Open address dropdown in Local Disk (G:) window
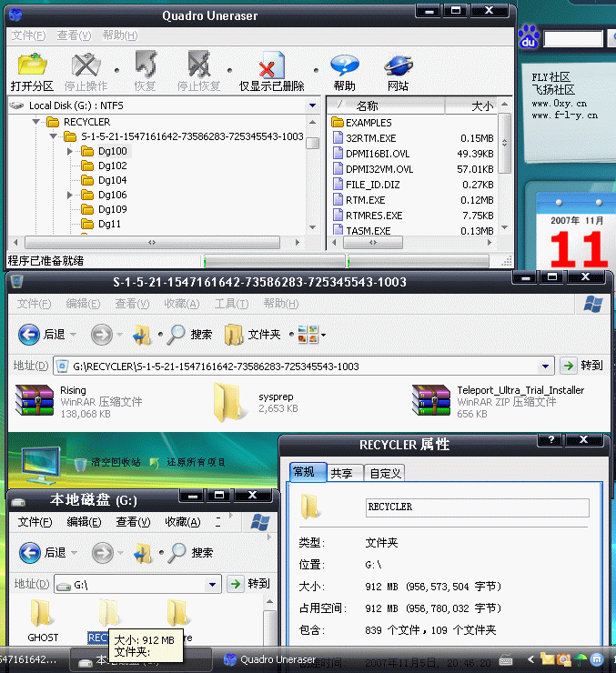Screen dimensions: 616x673 coord(212,585)
